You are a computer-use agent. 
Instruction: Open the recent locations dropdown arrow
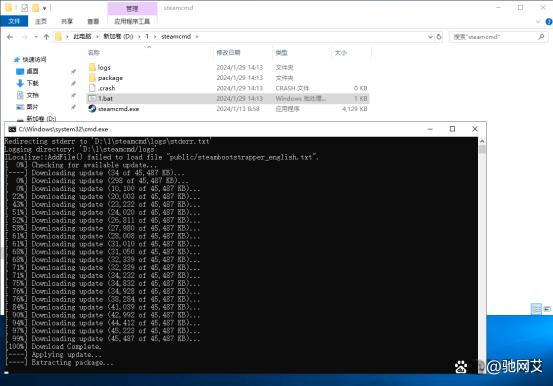(x=36, y=37)
